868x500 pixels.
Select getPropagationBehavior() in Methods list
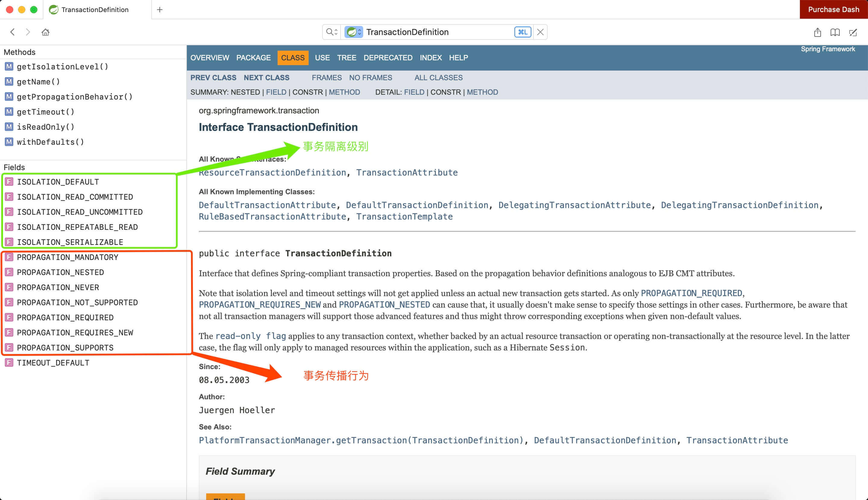click(x=74, y=97)
